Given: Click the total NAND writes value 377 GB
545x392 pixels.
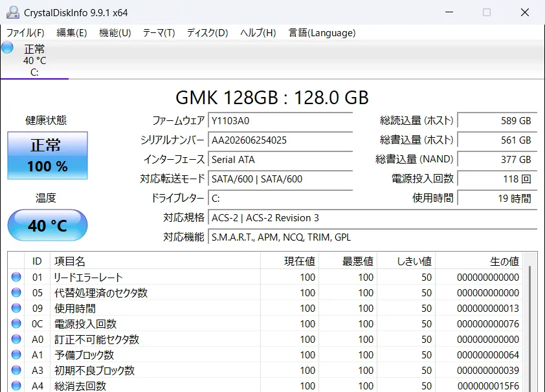Looking at the screenshot, I should coord(497,160).
